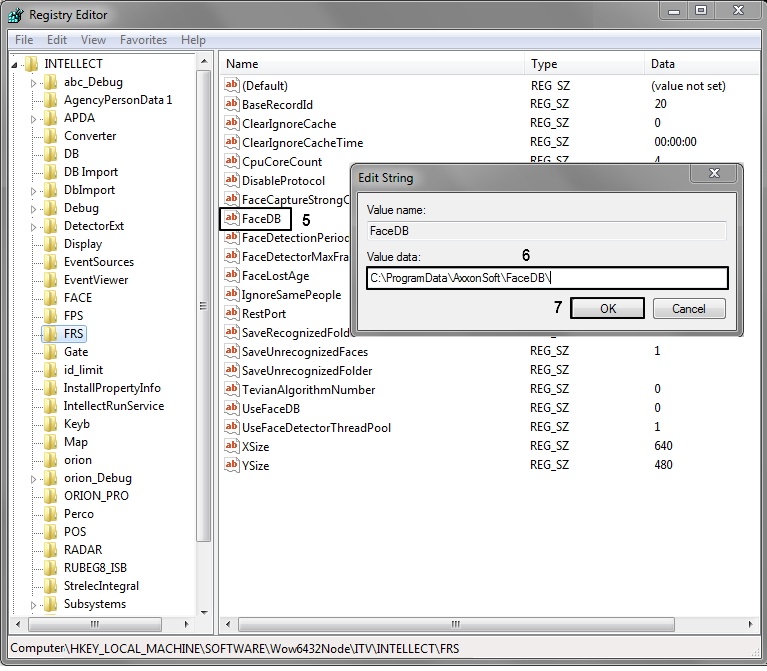Image resolution: width=767 pixels, height=671 pixels.
Task: Select the EventViewer key in tree
Action: click(96, 280)
